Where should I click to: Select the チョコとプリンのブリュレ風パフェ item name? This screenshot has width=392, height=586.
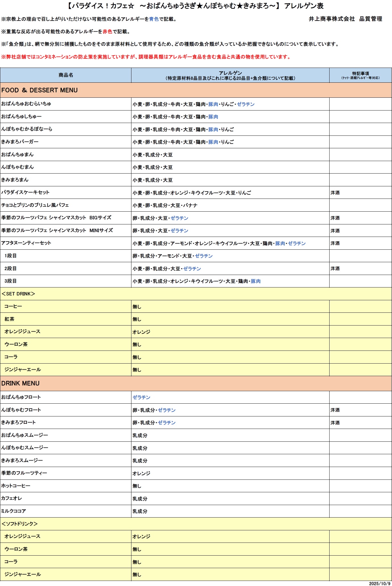click(x=35, y=205)
